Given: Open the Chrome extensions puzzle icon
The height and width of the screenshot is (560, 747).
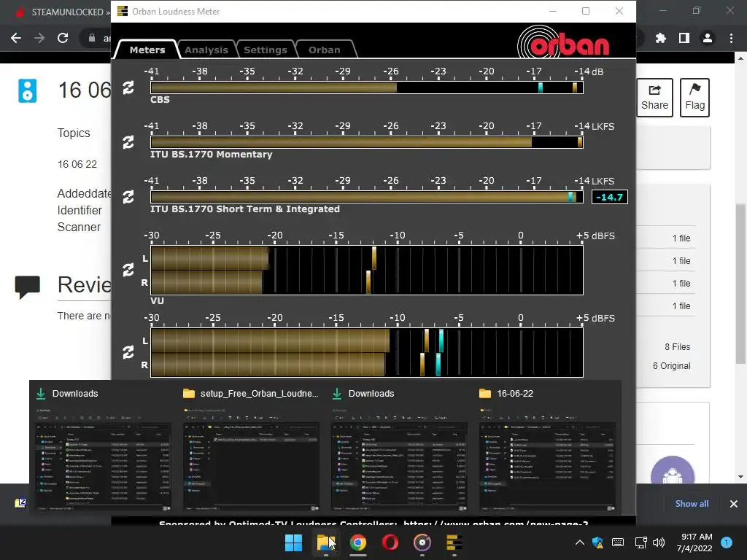Looking at the screenshot, I should [661, 38].
